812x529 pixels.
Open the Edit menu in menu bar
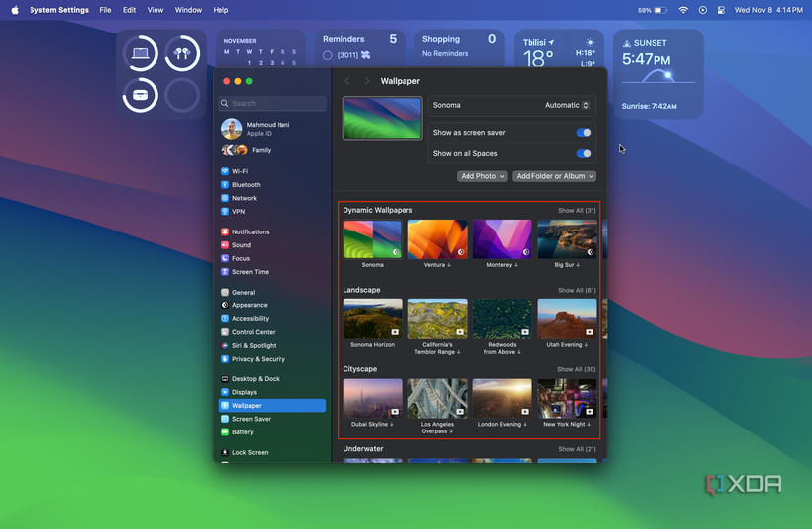click(129, 10)
